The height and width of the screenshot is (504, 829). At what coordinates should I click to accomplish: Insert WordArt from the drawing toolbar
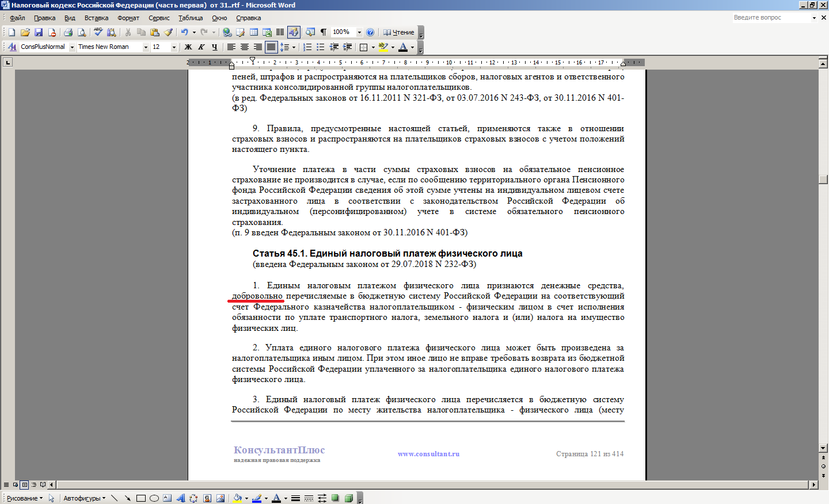(180, 498)
